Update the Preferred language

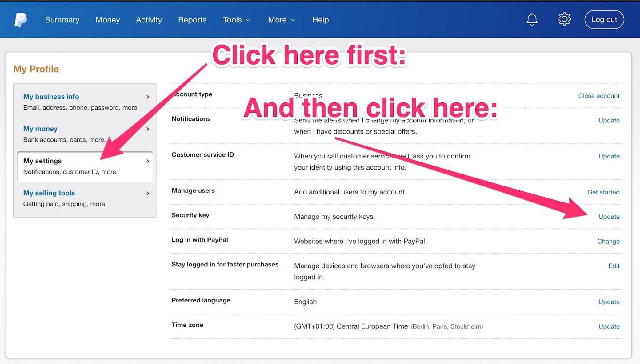pyautogui.click(x=609, y=302)
